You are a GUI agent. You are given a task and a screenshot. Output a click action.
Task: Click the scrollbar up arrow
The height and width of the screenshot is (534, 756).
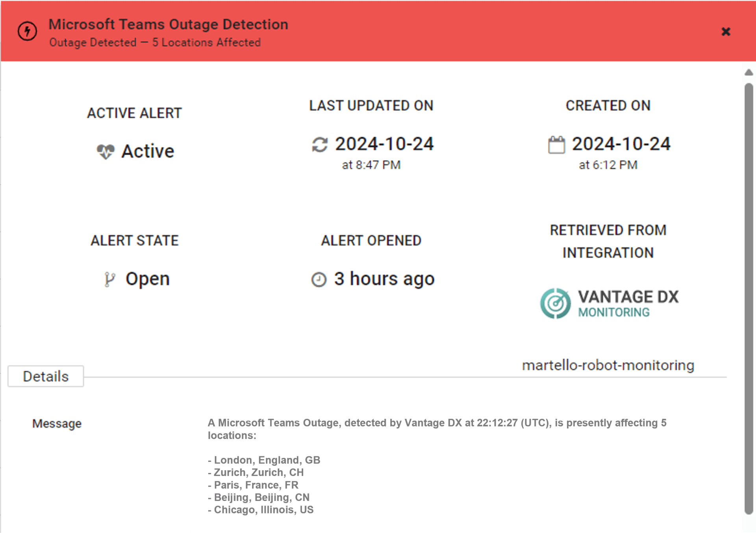coord(748,72)
